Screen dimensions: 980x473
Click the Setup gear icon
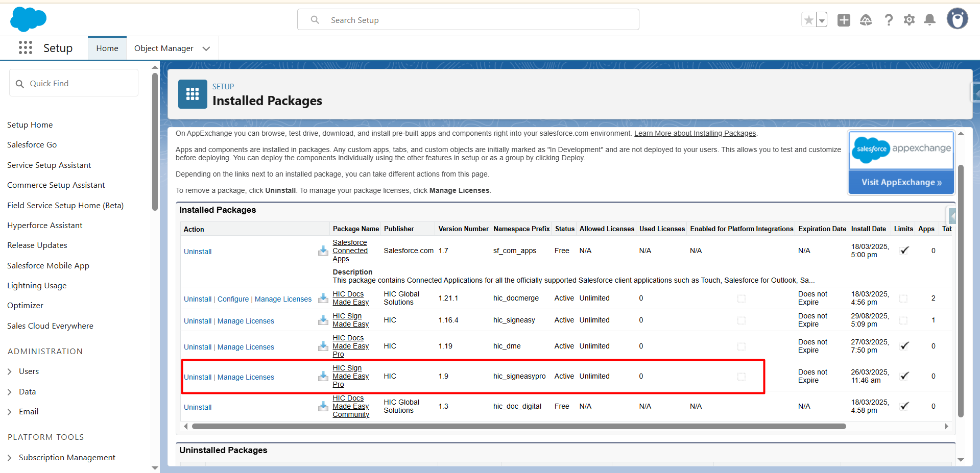909,20
